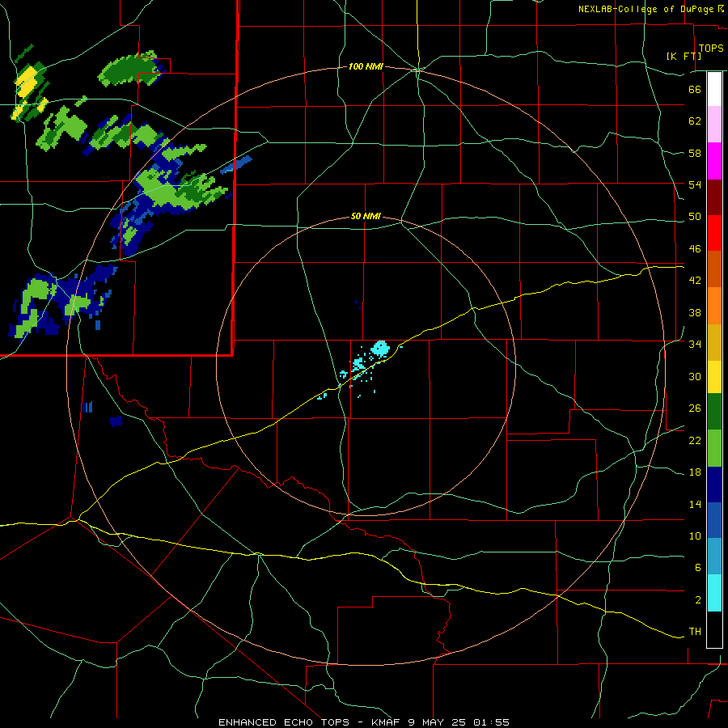
Task: Click the TOPS legend title
Action: tap(711, 48)
